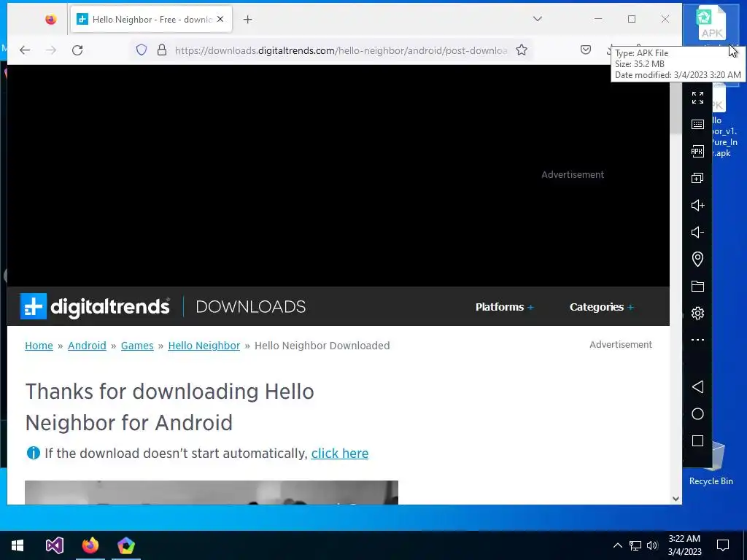Click the emulator Android home circle
Image resolution: width=747 pixels, height=560 pixels.
pyautogui.click(x=697, y=414)
